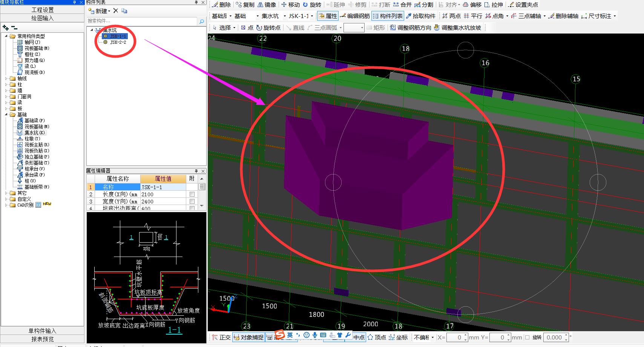Click the Sogou 英 input mode icon
The image size is (644, 347).
coord(290,335)
